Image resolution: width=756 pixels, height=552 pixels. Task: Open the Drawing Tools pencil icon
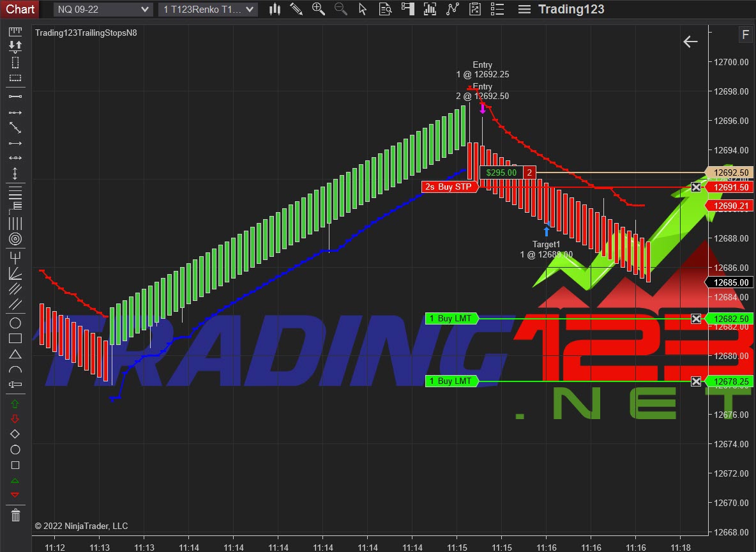click(x=296, y=9)
